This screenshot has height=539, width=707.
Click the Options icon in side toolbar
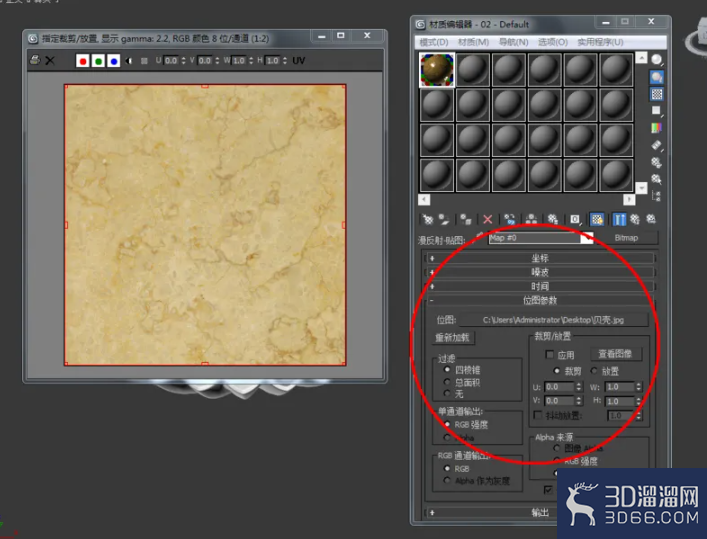pos(657,162)
